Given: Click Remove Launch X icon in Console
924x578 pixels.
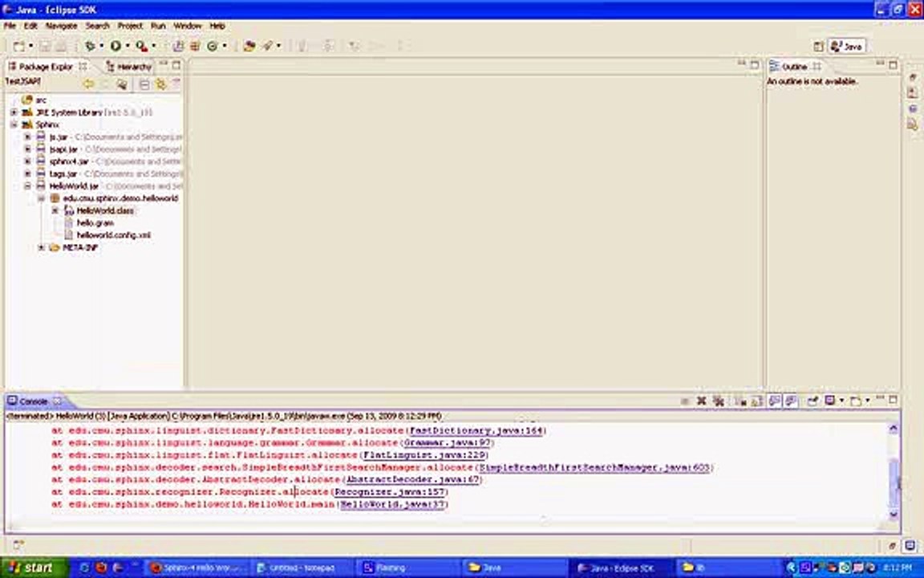Looking at the screenshot, I should coord(702,401).
